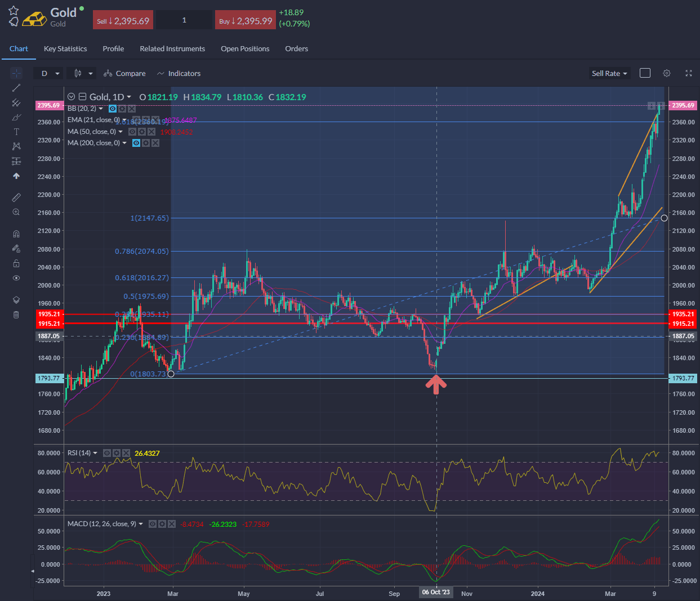
Task: Expand the MA (50, close, 0) dropdown
Action: point(121,132)
